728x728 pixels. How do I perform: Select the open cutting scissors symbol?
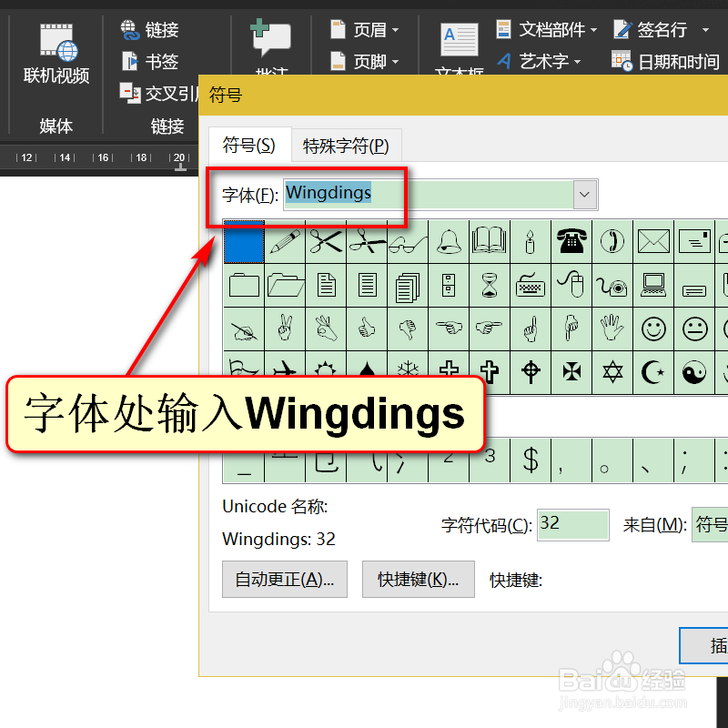[x=367, y=242]
